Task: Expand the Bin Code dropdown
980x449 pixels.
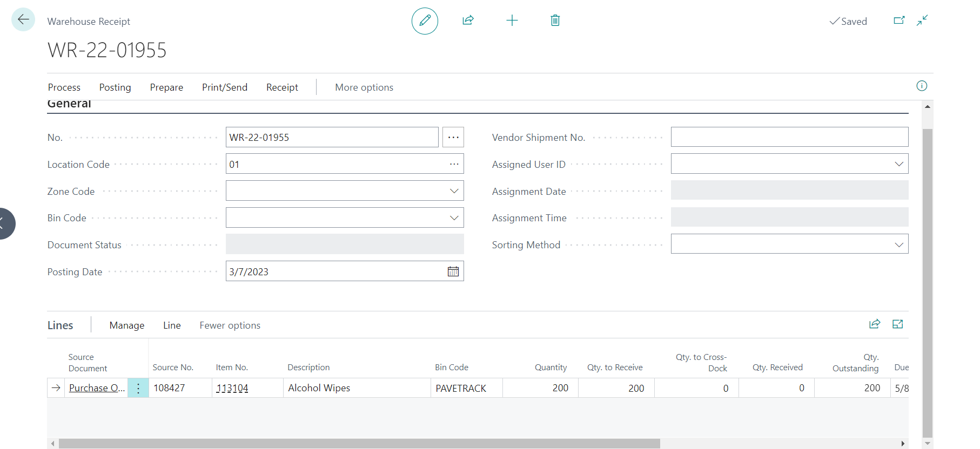Action: point(454,218)
